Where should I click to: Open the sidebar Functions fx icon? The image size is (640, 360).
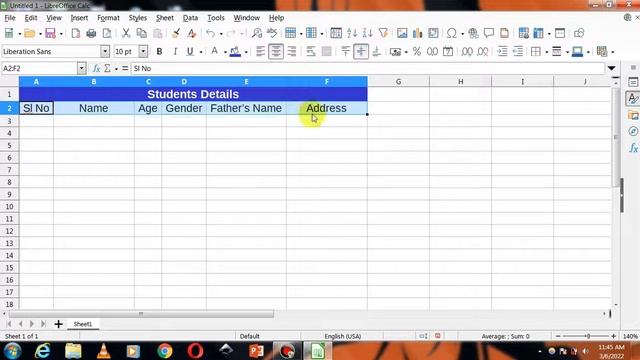(x=633, y=148)
